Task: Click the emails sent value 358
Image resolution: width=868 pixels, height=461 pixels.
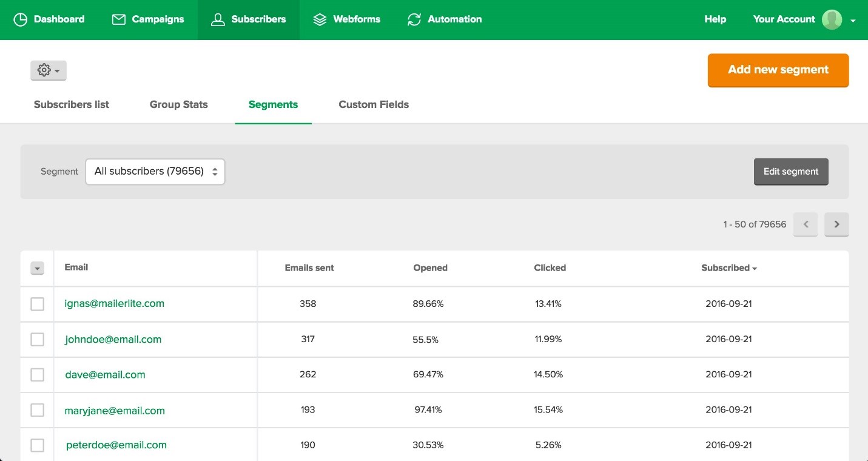Action: (x=308, y=303)
